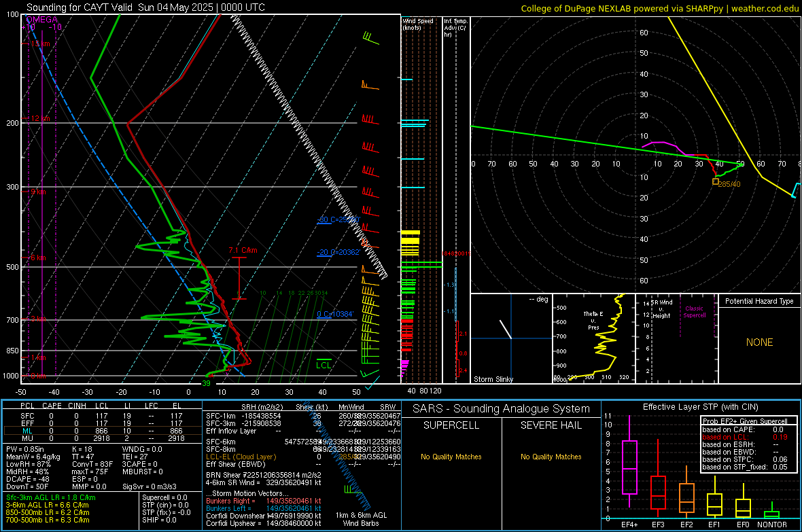Click No Quality Matches under SUPERCELL
802x532 pixels.
click(451, 457)
